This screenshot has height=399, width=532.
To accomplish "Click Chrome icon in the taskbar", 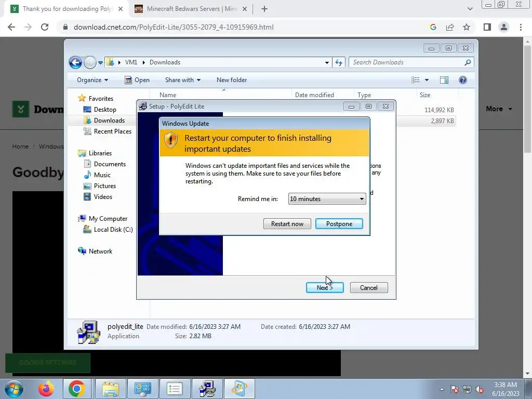I will click(77, 389).
